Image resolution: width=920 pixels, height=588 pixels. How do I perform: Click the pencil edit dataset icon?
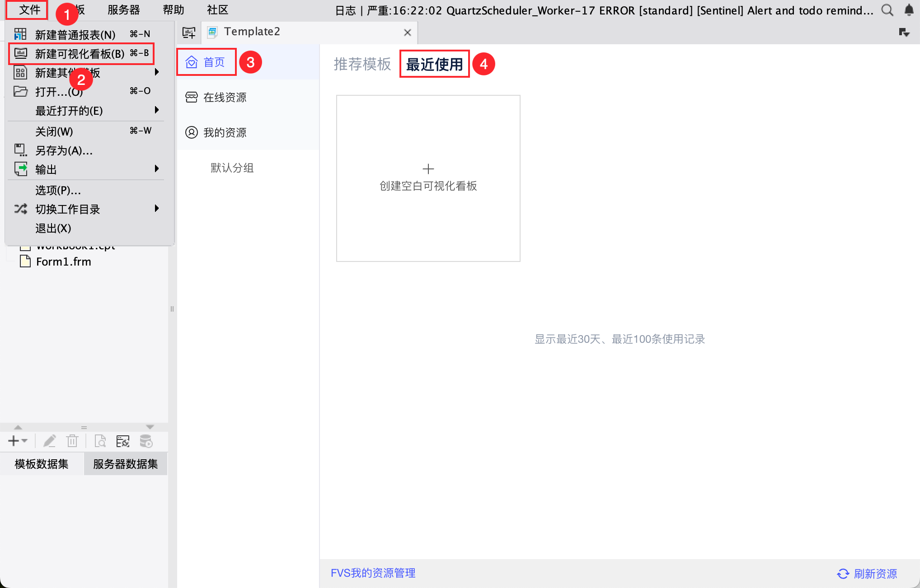(x=49, y=441)
